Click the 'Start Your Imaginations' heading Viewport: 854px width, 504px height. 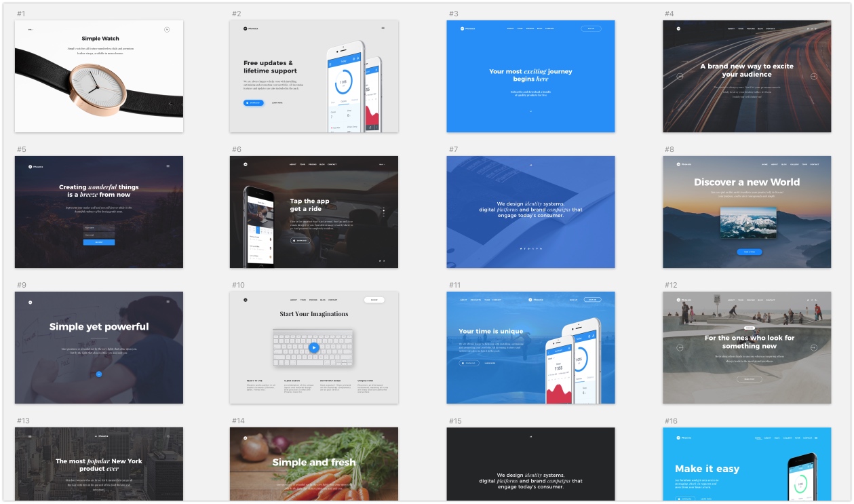click(314, 314)
